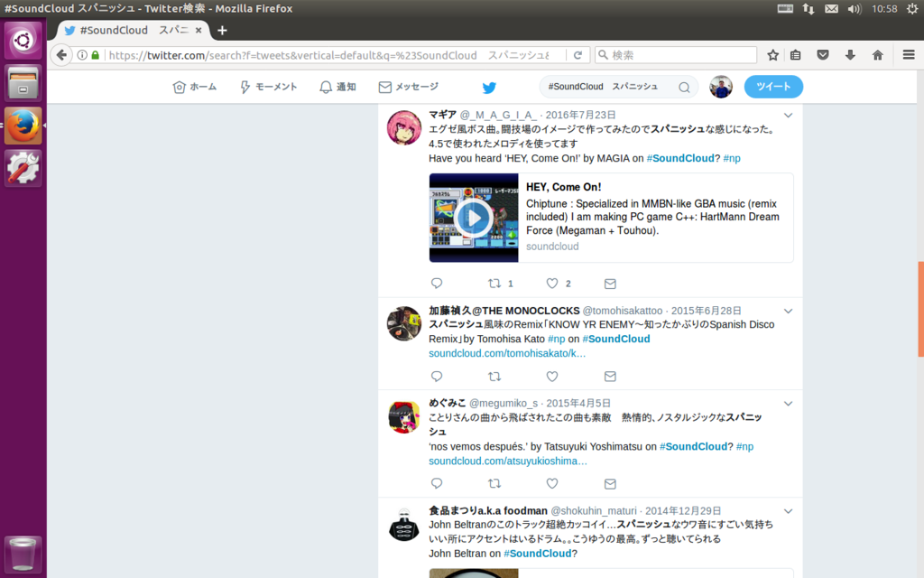Open soundcloud.com/tomohisakato link
This screenshot has height=578, width=924.
click(x=507, y=353)
